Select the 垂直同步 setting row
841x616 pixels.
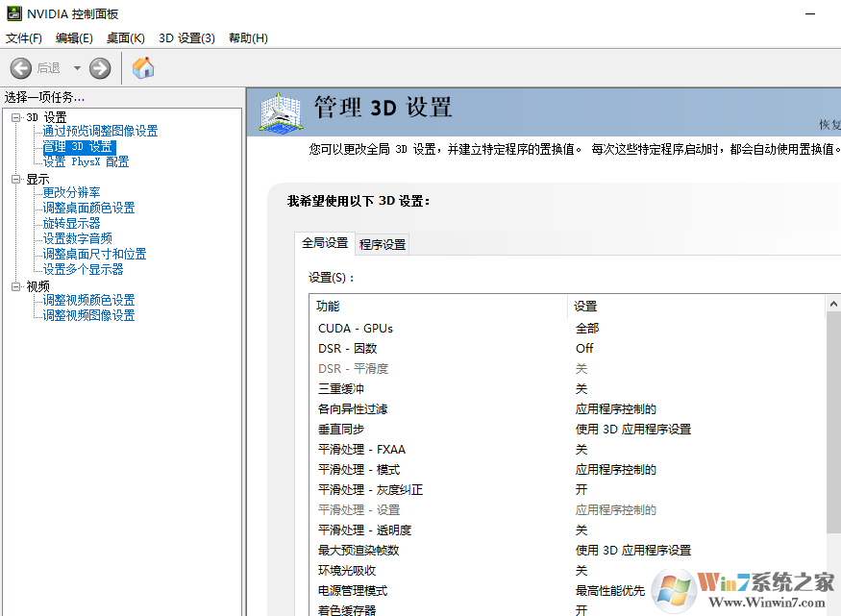[x=341, y=430]
